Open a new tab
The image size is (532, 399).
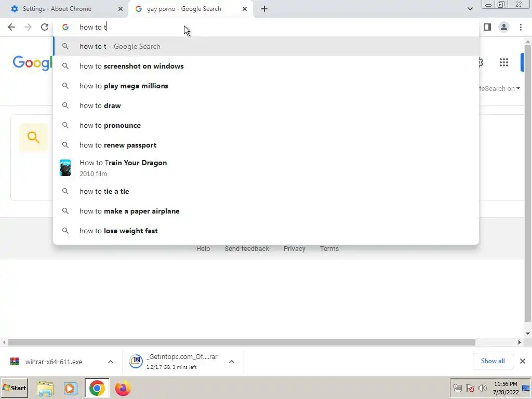[x=264, y=9]
